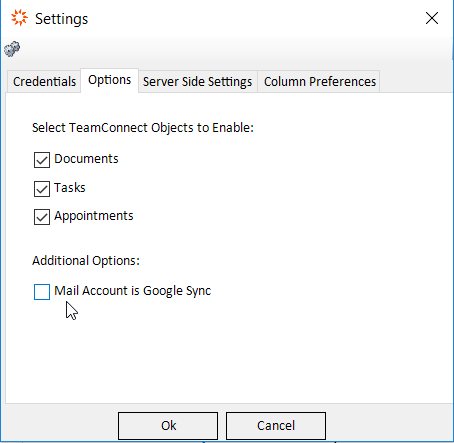Toggle the Appointments checkbox off
The image size is (454, 443).
(42, 217)
